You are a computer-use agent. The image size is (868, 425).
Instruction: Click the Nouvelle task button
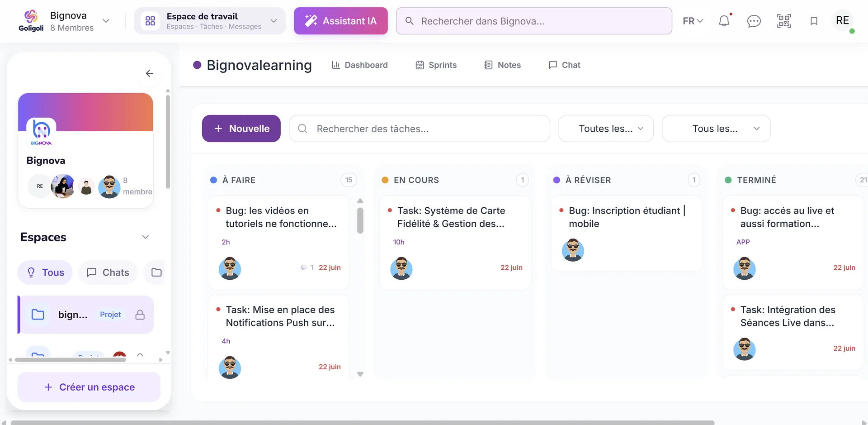click(x=241, y=129)
